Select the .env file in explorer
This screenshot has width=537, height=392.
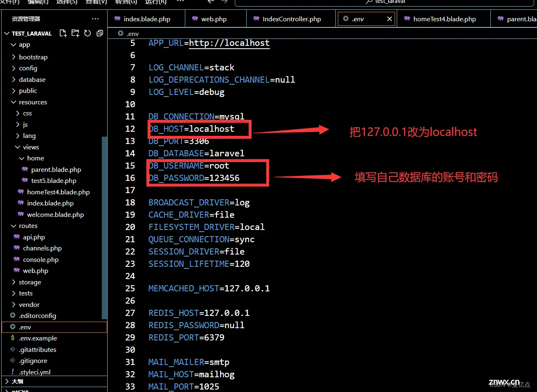click(x=54, y=327)
